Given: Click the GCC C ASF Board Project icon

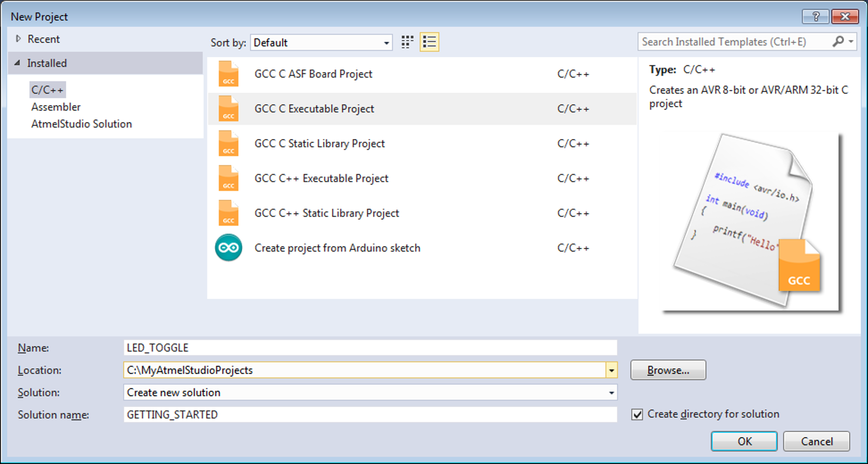Looking at the screenshot, I should pyautogui.click(x=228, y=74).
